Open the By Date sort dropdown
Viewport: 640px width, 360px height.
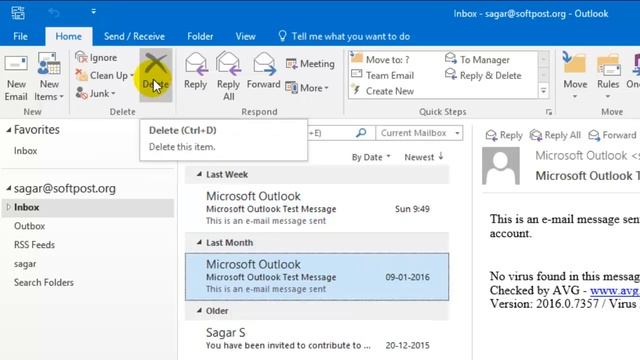(x=371, y=157)
